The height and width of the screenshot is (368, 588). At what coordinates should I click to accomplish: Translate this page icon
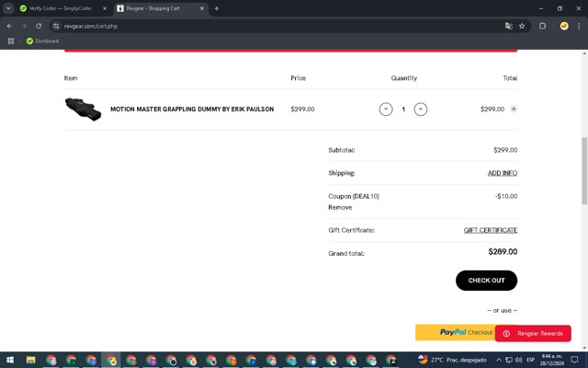(x=508, y=26)
